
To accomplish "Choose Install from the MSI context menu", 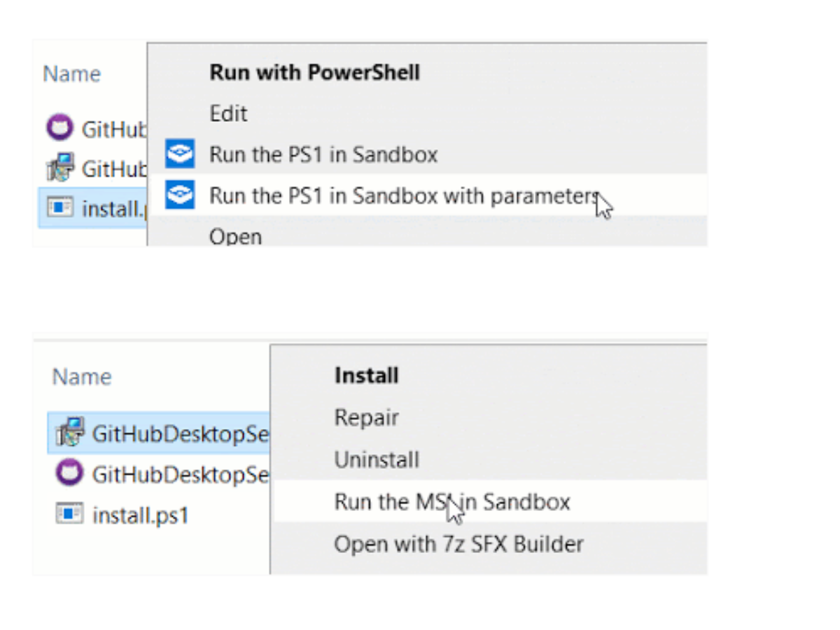I will [x=366, y=376].
